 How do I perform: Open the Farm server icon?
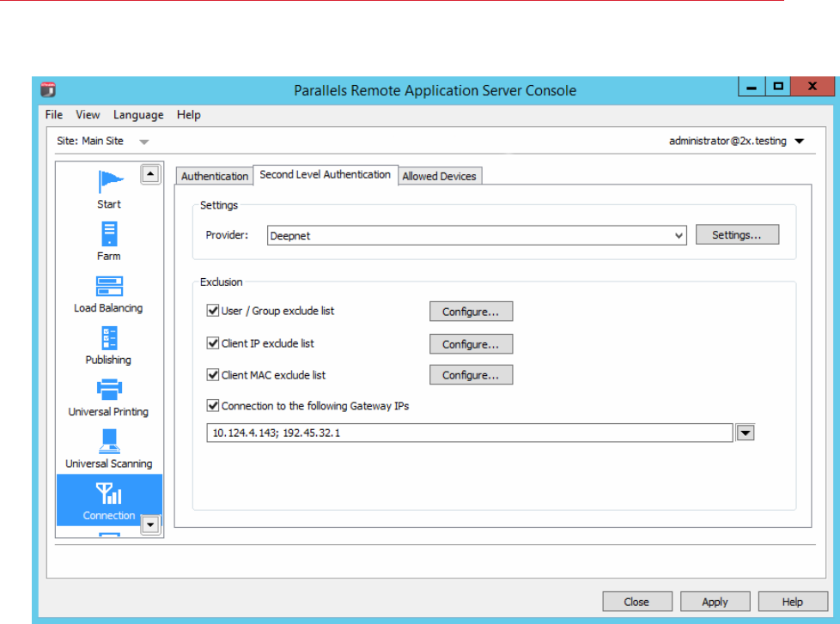click(x=109, y=233)
